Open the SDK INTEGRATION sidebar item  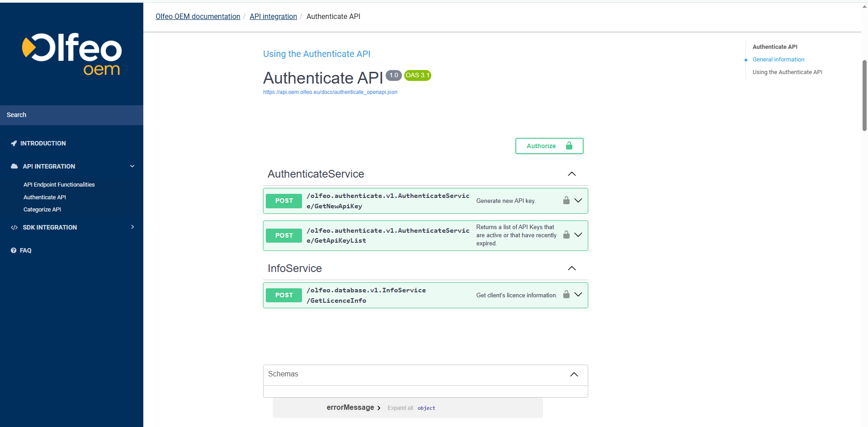[50, 227]
